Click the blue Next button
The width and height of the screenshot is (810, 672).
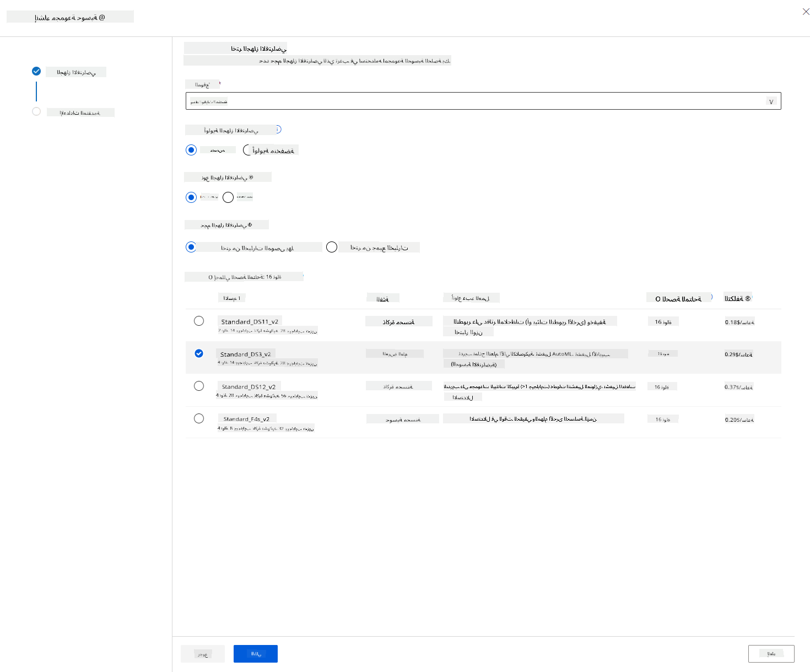coord(256,654)
